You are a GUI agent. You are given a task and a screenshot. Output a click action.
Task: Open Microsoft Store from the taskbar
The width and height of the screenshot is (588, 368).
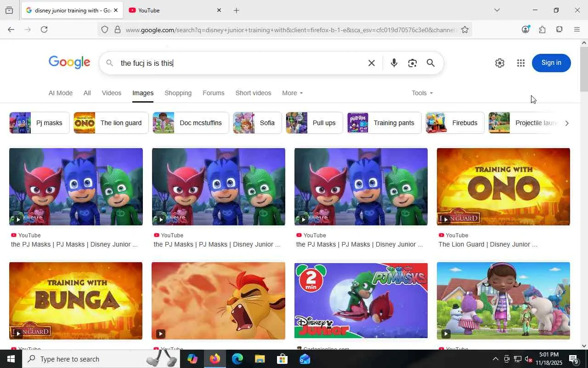click(283, 359)
